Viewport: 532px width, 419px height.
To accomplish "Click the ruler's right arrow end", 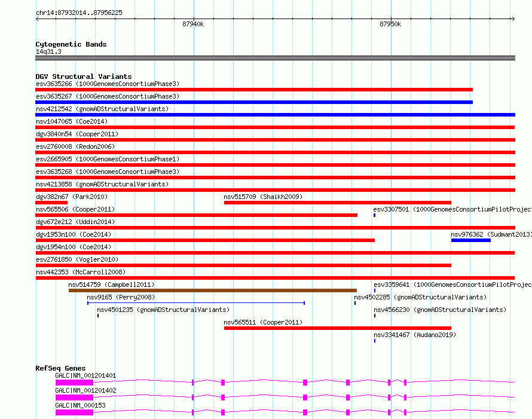I will coord(513,19).
